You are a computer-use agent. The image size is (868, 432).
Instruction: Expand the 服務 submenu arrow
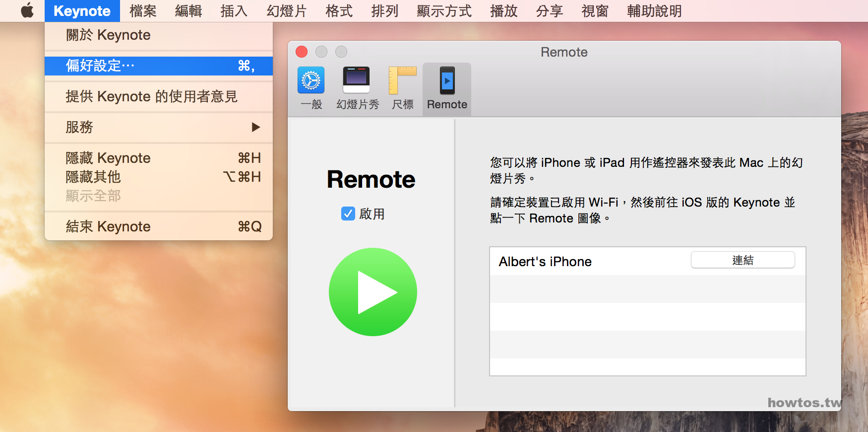pos(256,127)
